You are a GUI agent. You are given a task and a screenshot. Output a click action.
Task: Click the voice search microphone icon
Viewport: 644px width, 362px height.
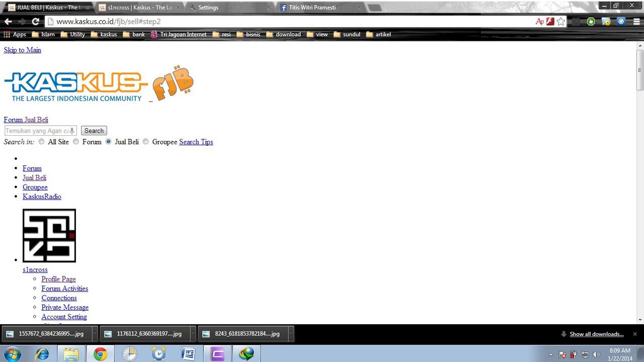point(72,131)
